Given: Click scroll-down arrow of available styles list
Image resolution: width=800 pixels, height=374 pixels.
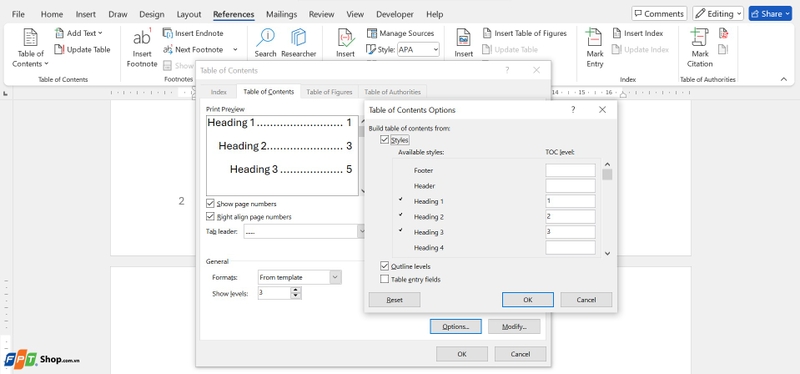Looking at the screenshot, I should (x=607, y=253).
